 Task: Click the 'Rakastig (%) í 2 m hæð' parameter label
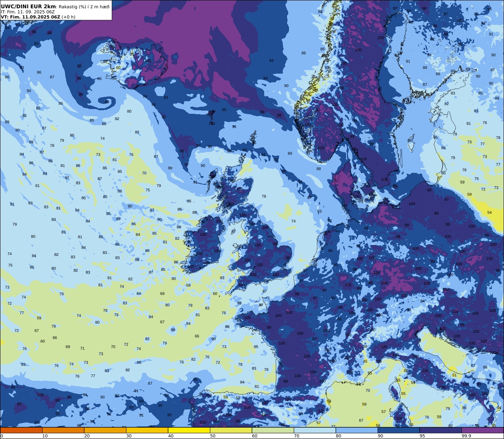84,7
